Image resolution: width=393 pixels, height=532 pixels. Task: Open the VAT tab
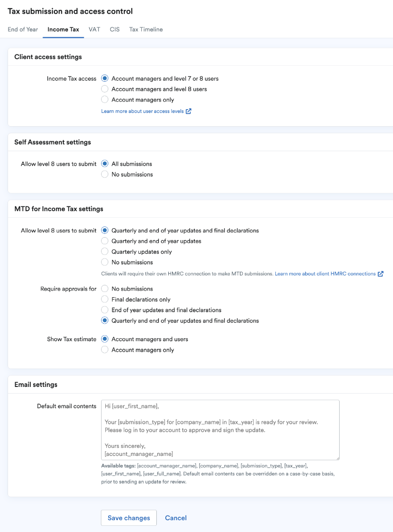pos(94,29)
